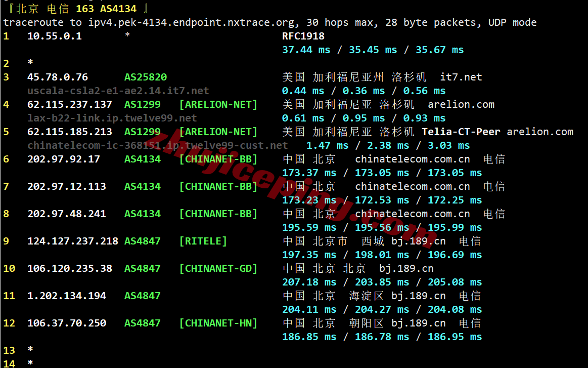This screenshot has height=368, width=588.
Task: Click the 10.55.0.1 gateway address
Action: 55,36
